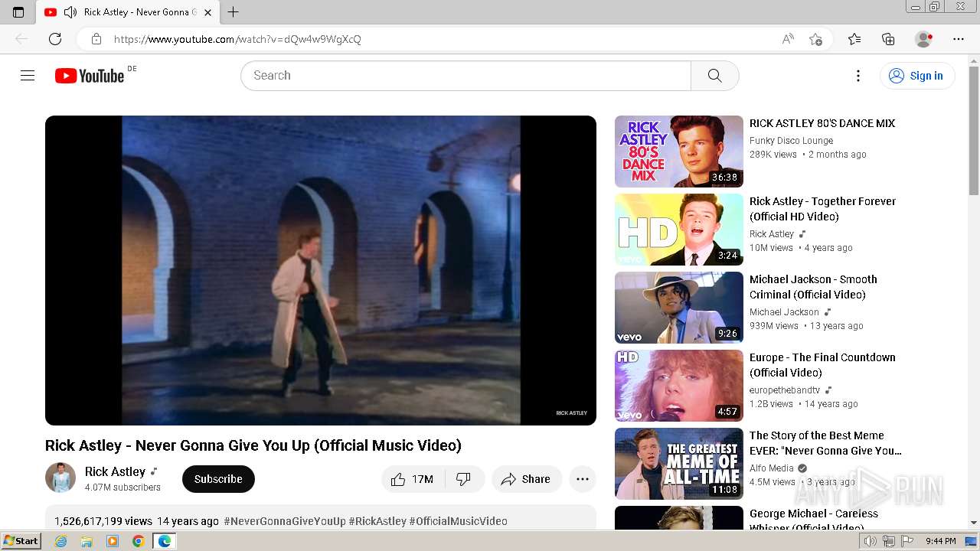The image size is (980, 551).
Task: Open Read aloud icon in address bar
Action: coord(788,39)
